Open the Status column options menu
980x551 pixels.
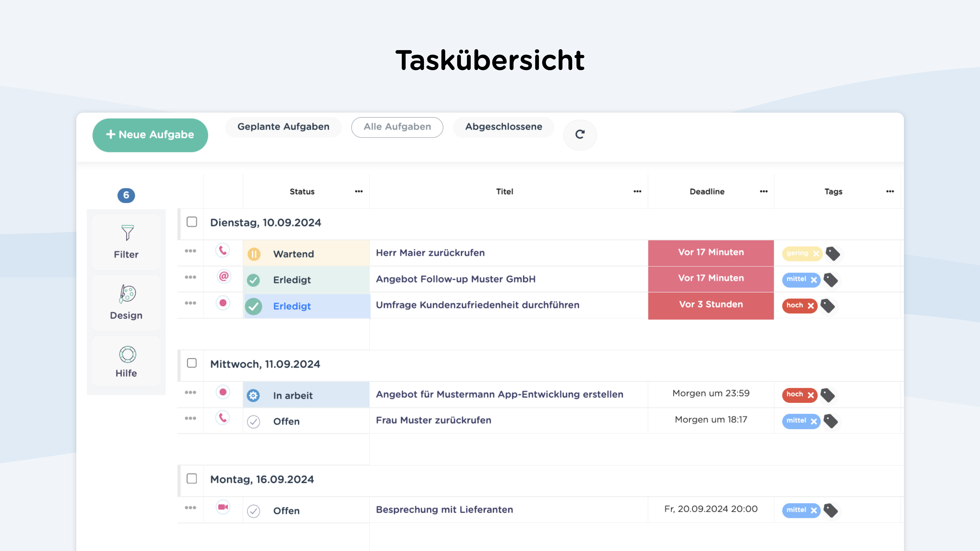click(x=358, y=191)
